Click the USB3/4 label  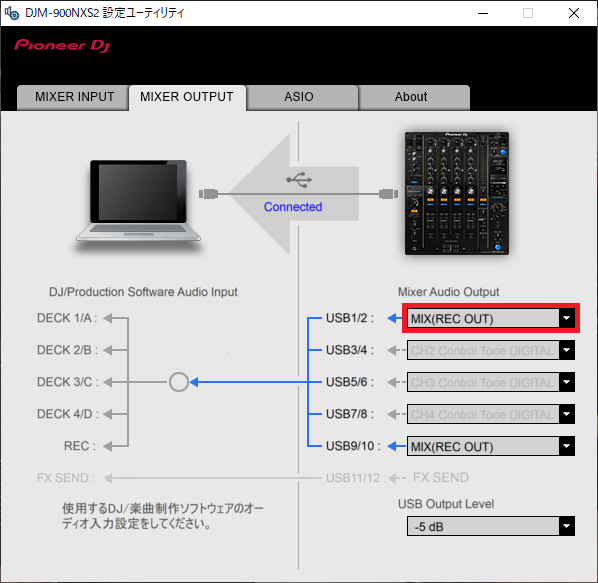tap(350, 350)
